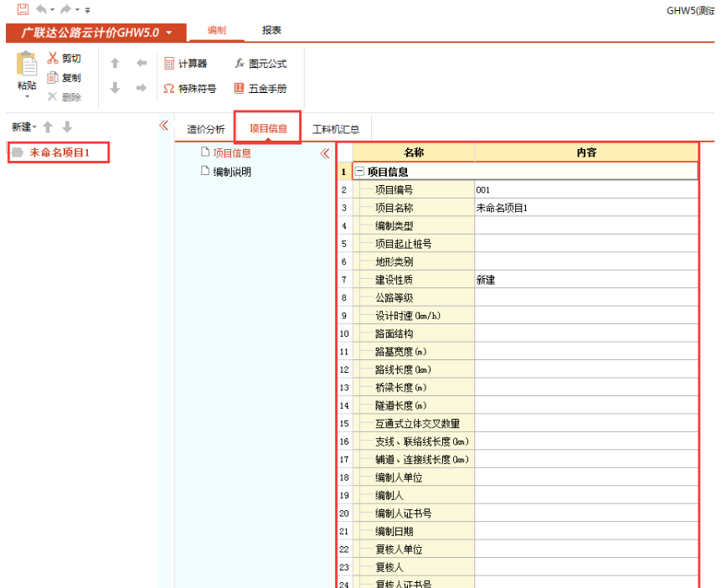
Task: Open the Element Formula (图元公式) tool
Action: coord(260,64)
